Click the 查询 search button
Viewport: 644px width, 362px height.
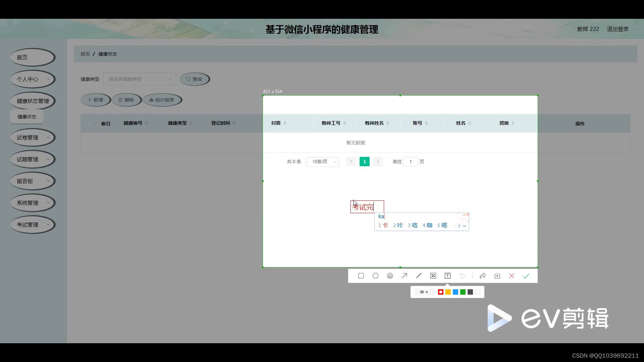[x=195, y=79]
